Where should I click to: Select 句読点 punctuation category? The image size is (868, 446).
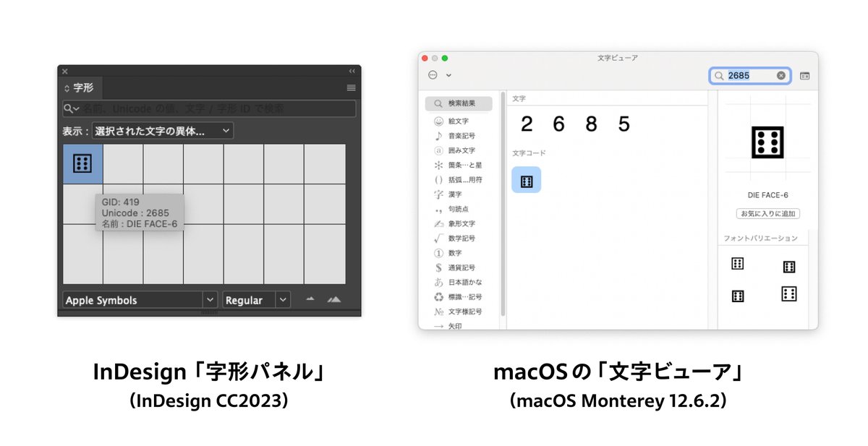click(459, 209)
